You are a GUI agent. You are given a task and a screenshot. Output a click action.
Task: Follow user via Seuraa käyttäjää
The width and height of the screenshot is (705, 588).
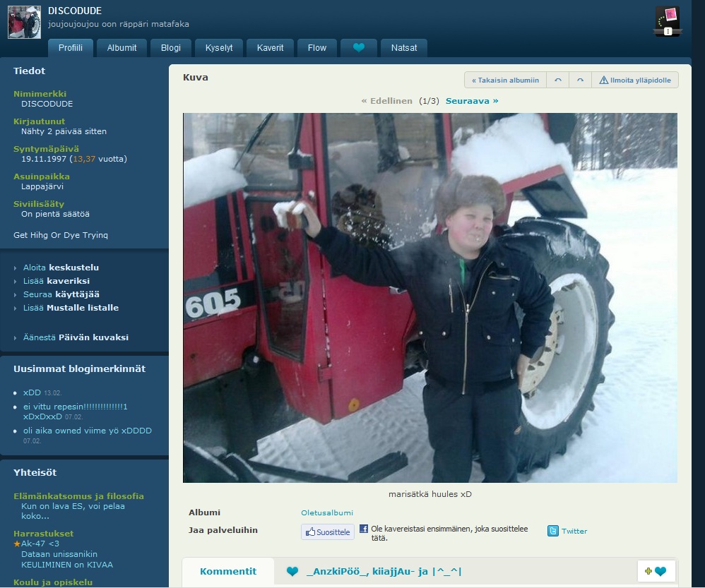click(61, 294)
